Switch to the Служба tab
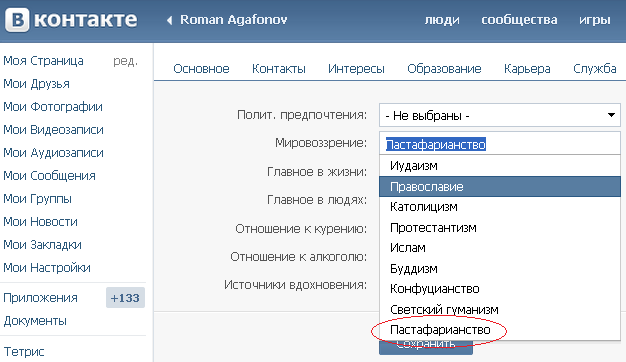Viewport: 626px width, 362px height. click(595, 69)
